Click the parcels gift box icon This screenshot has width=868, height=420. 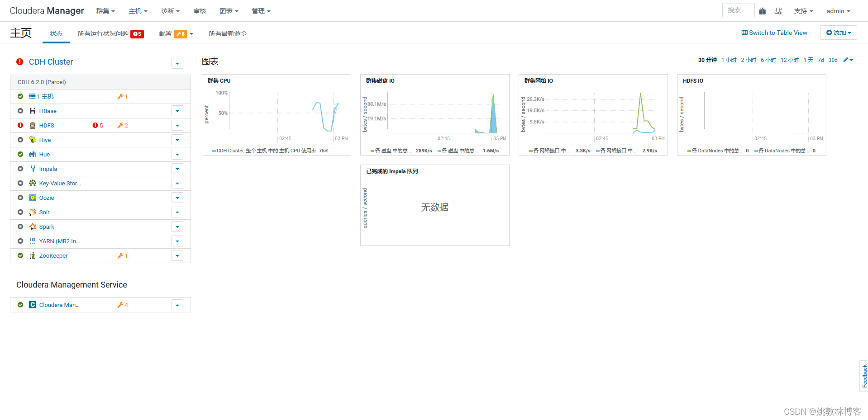[763, 11]
